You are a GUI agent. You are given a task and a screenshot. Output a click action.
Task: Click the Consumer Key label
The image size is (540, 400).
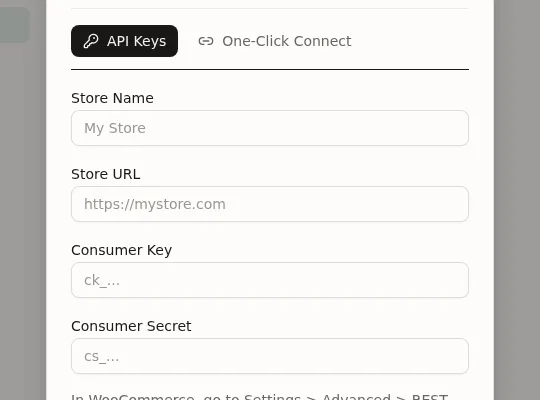coord(122,250)
